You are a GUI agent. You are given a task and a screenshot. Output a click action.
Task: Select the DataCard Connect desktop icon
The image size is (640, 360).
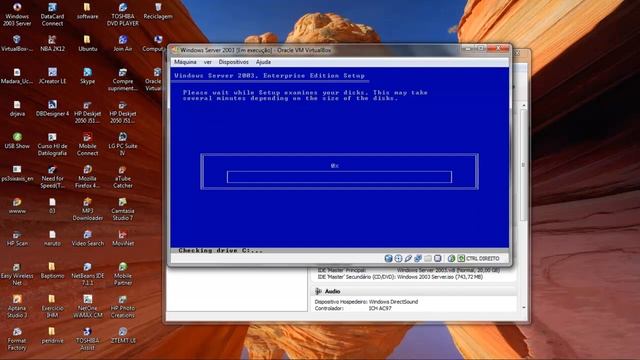tap(52, 15)
